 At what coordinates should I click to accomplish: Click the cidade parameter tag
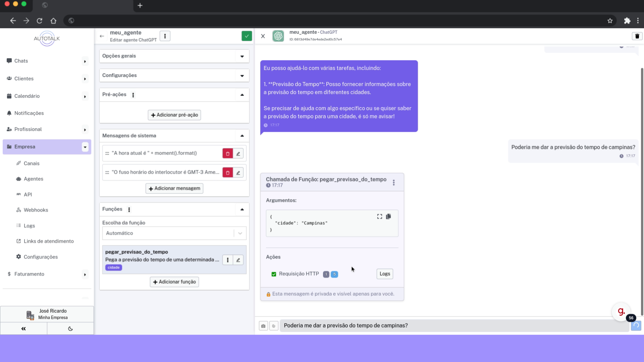coord(114,268)
